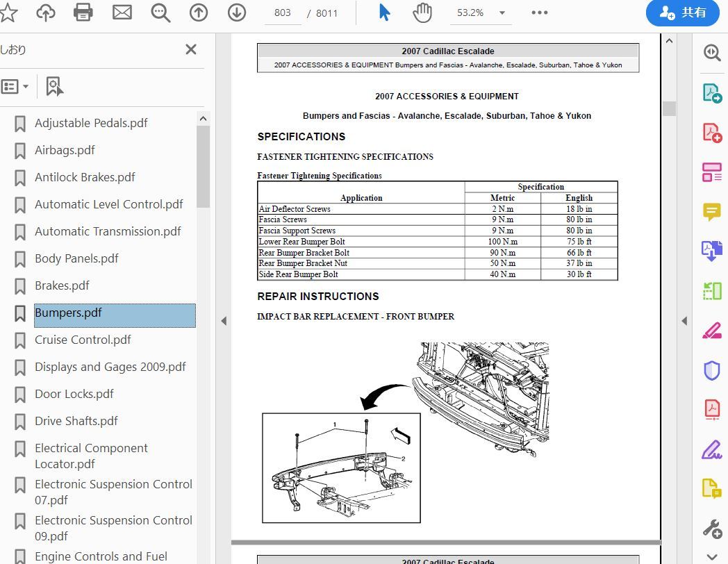The height and width of the screenshot is (564, 728).
Task: Open the Antilock Brakes.pdf bookmark
Action: (x=85, y=177)
